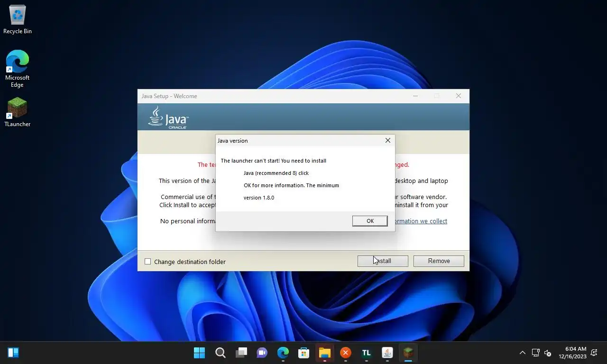Click OK in the Java version dialog
The height and width of the screenshot is (364, 607).
click(370, 221)
